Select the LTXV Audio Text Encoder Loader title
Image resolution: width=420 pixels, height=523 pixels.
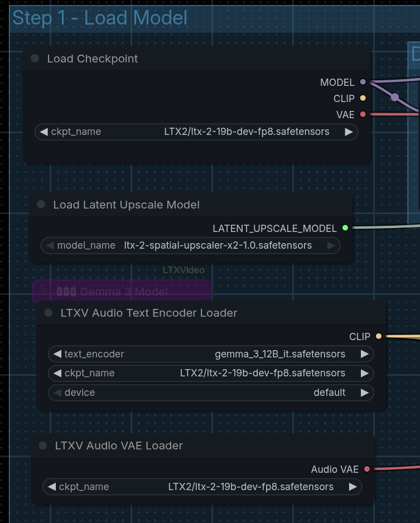point(149,313)
